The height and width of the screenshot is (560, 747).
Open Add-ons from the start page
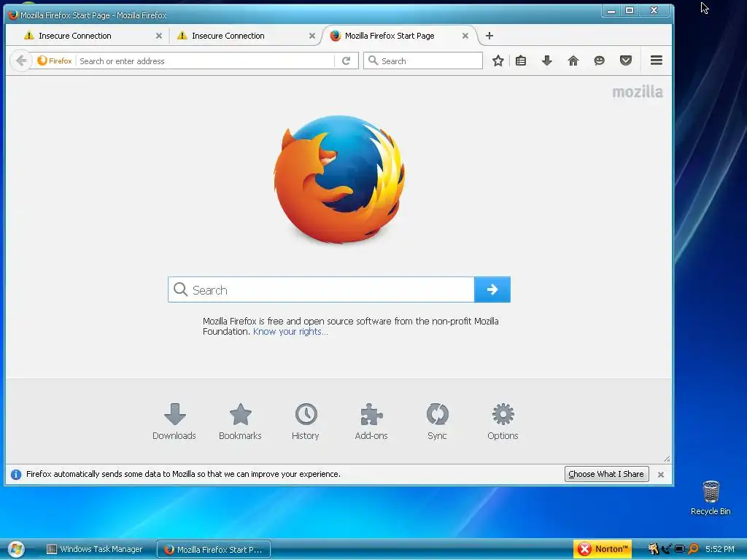pos(371,421)
